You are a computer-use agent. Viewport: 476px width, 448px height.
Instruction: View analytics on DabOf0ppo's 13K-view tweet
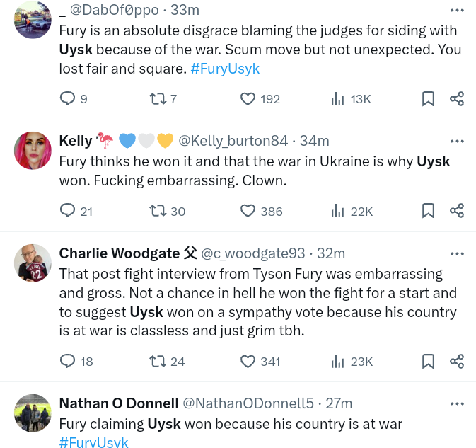point(338,99)
